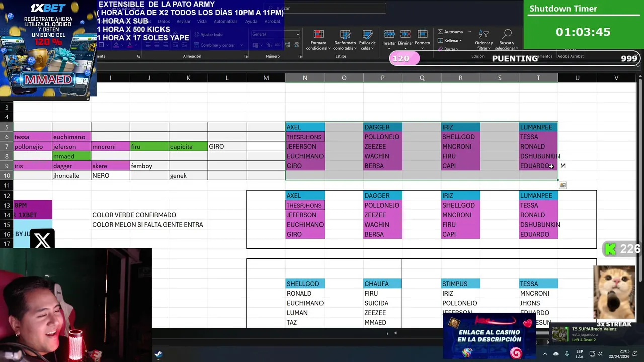Select column N header

click(x=305, y=78)
